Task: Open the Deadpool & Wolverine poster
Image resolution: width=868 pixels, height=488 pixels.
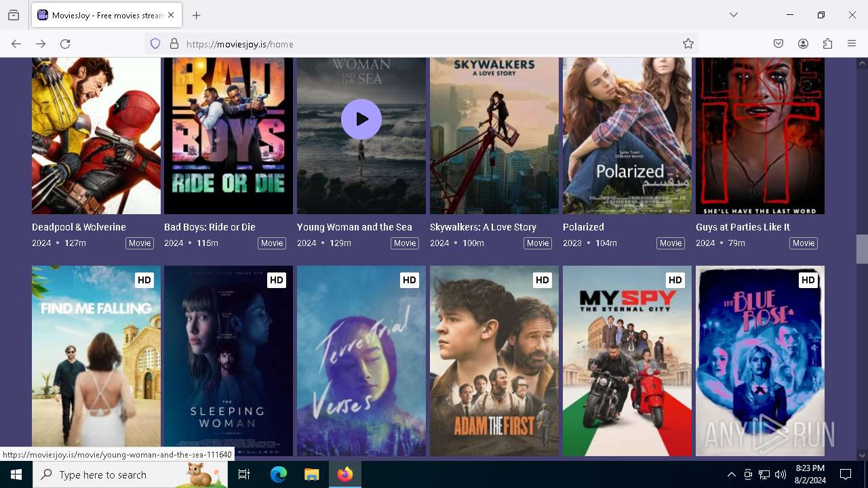Action: [x=96, y=136]
